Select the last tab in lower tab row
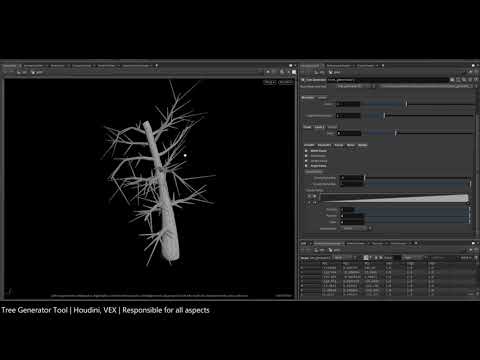 click(363, 145)
